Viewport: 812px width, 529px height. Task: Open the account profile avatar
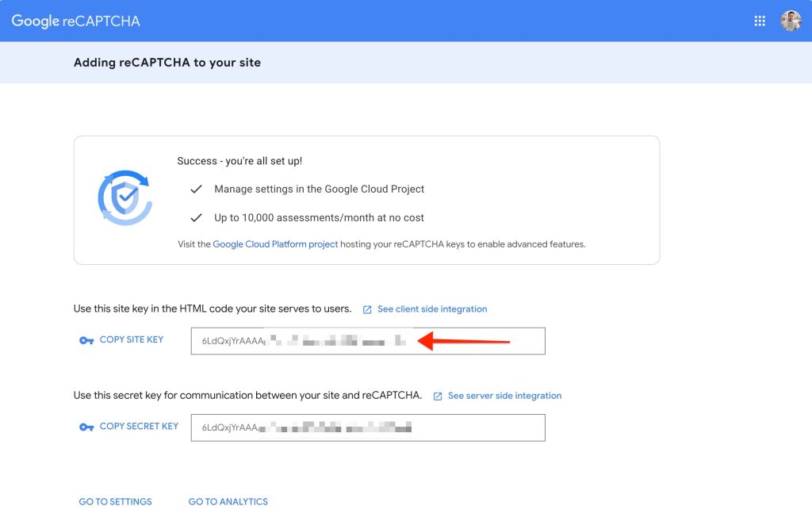[791, 21]
